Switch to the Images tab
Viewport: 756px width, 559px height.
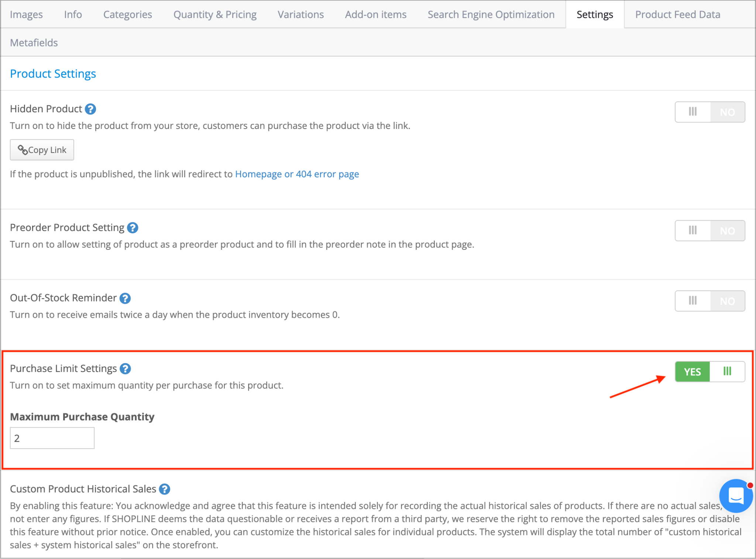click(26, 14)
